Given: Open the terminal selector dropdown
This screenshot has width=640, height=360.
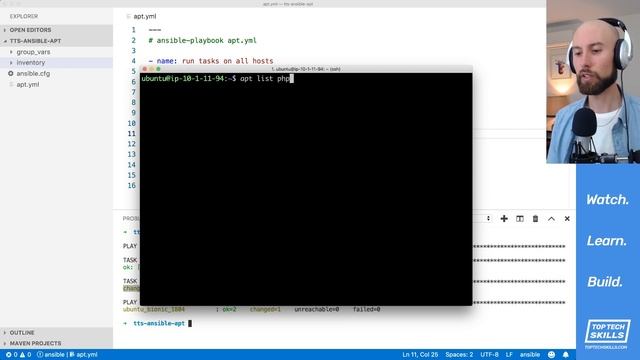Looking at the screenshot, I should (488, 218).
